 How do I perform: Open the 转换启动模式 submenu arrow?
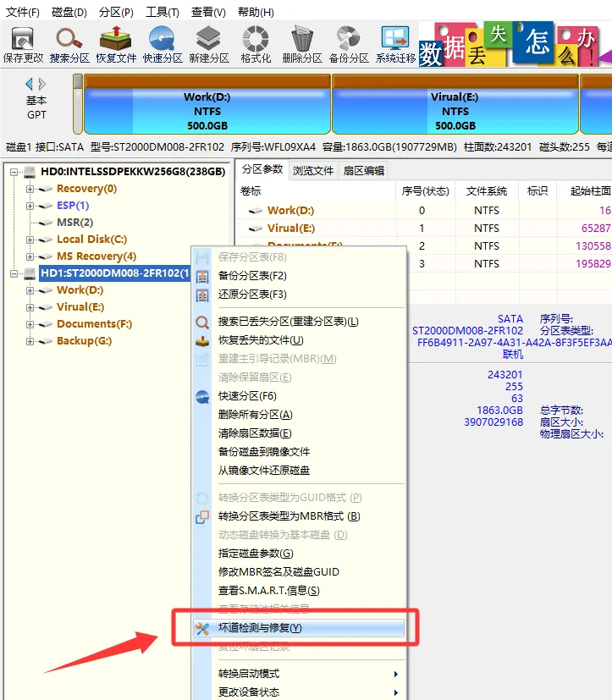pyautogui.click(x=396, y=674)
